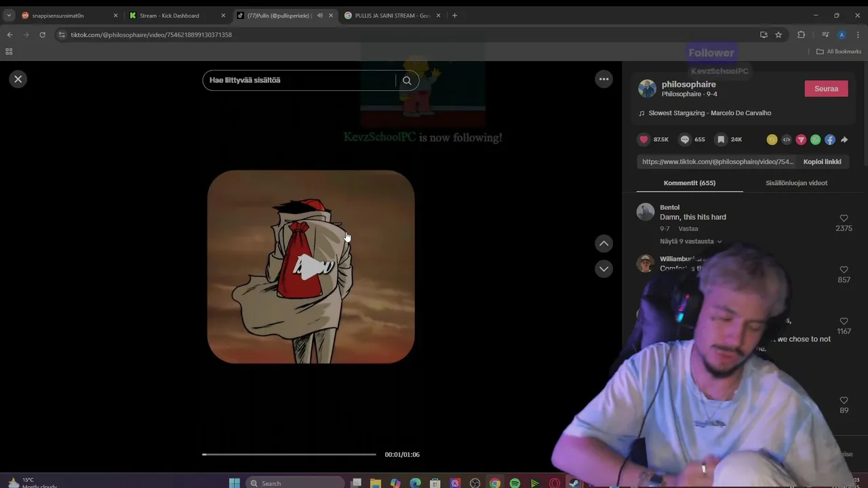Open the 'Slowest Stargazing - Marcelo De Carvalho' sound
This screenshot has height=488, width=868.
coord(709,113)
